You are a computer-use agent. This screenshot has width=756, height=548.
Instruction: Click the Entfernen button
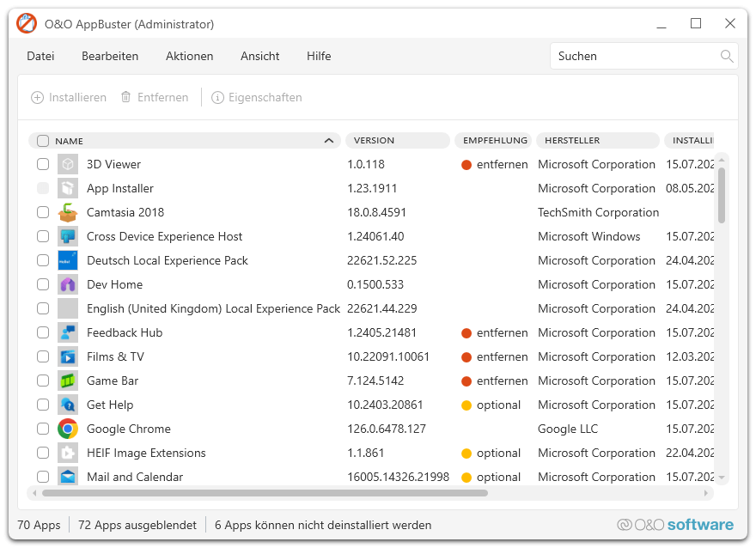click(x=155, y=97)
